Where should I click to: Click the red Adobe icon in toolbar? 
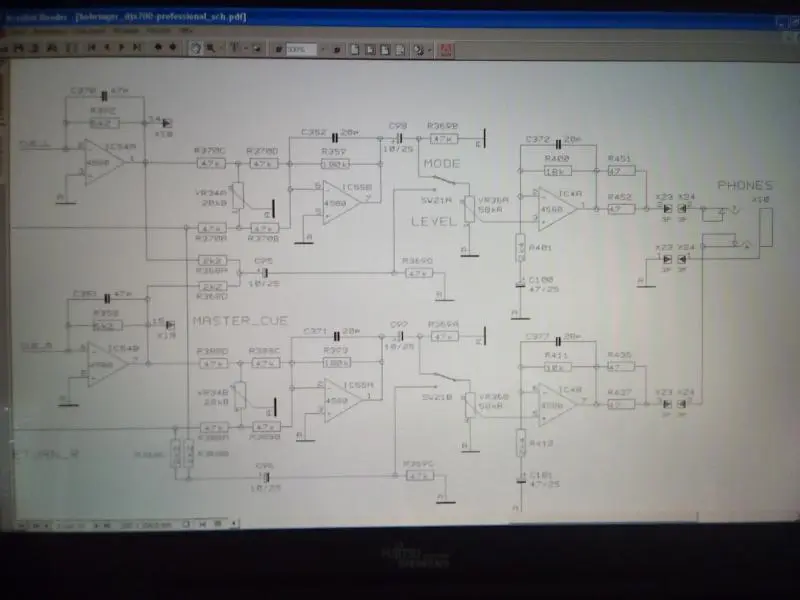tap(446, 49)
